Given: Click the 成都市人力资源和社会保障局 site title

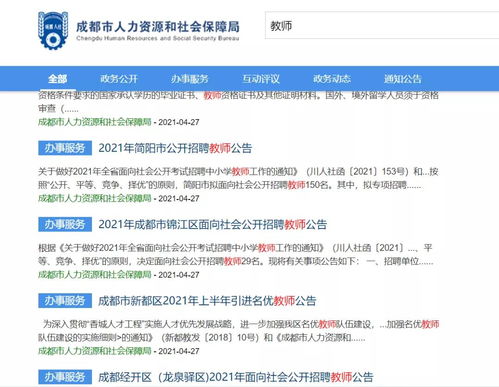Looking at the screenshot, I should coord(158,27).
